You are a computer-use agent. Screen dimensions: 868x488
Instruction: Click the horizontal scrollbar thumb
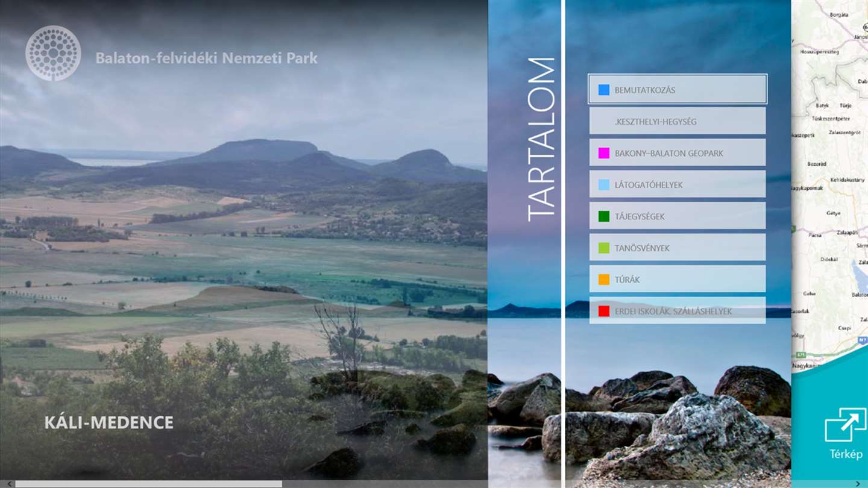coord(148,484)
